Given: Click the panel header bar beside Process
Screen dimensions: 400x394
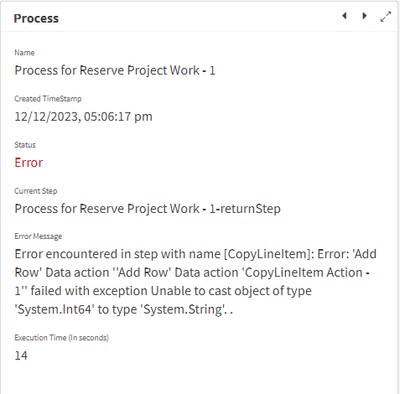Looking at the screenshot, I should pyautogui.click(x=200, y=17).
